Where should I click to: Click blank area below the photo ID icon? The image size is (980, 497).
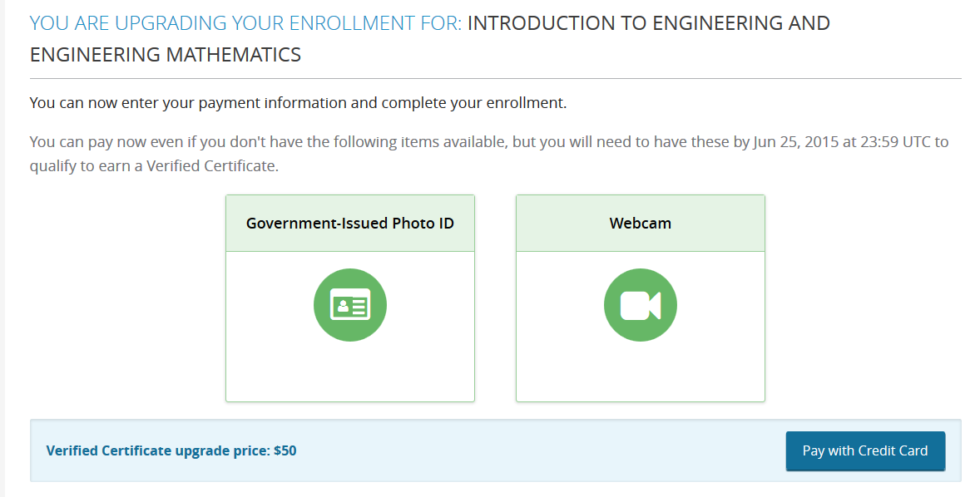coord(350,372)
